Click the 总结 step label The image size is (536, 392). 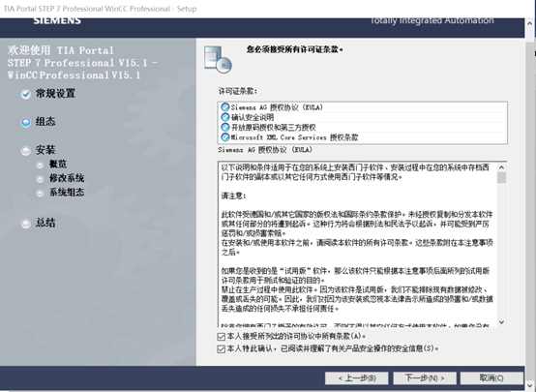(x=45, y=223)
